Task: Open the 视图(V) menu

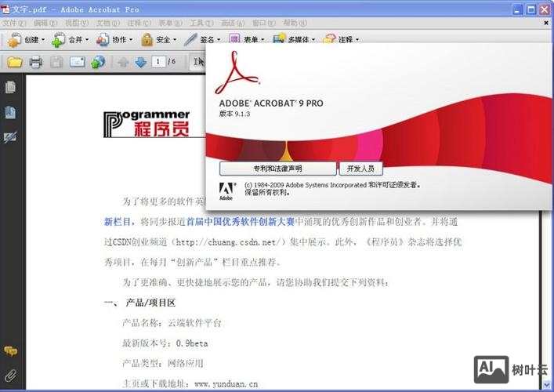Action: coord(77,23)
